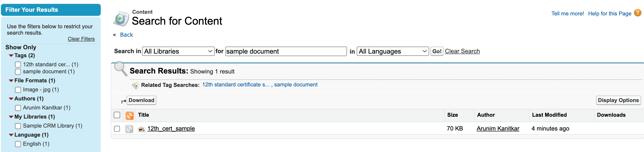The height and width of the screenshot is (152, 644).
Task: Collapse the Tags filter section
Action: (11, 56)
